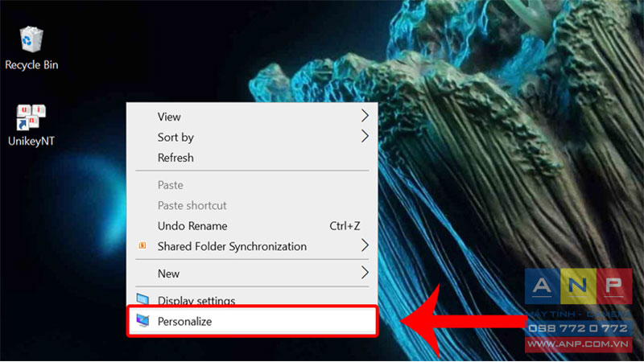The height and width of the screenshot is (362, 644).
Task: Choose Refresh from the context menu
Action: [x=252, y=158]
